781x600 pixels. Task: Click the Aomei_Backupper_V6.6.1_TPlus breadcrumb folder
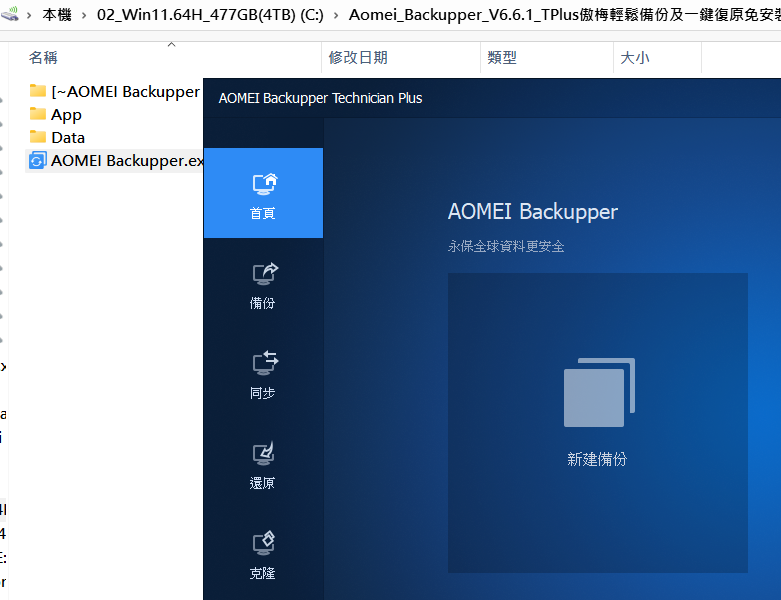pos(564,15)
